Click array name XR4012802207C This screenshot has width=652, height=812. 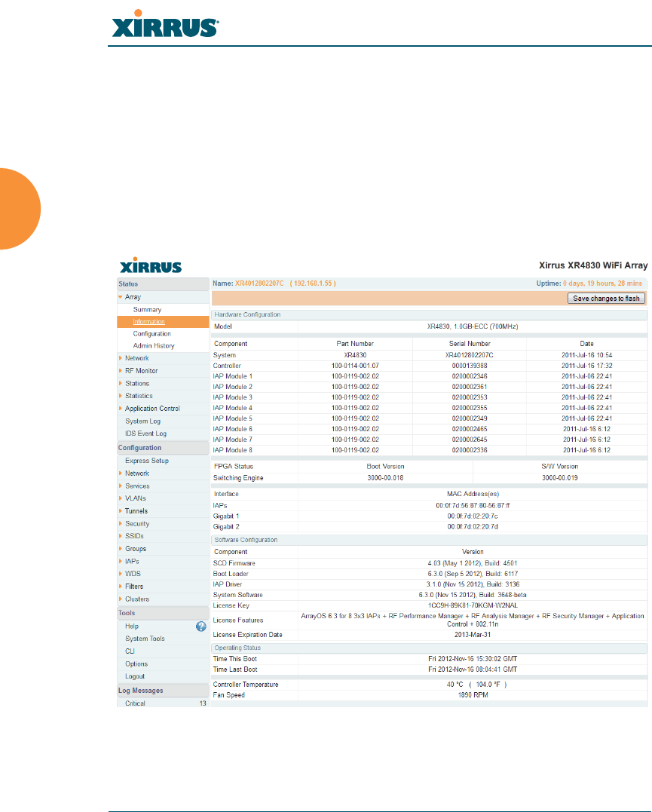(x=259, y=283)
